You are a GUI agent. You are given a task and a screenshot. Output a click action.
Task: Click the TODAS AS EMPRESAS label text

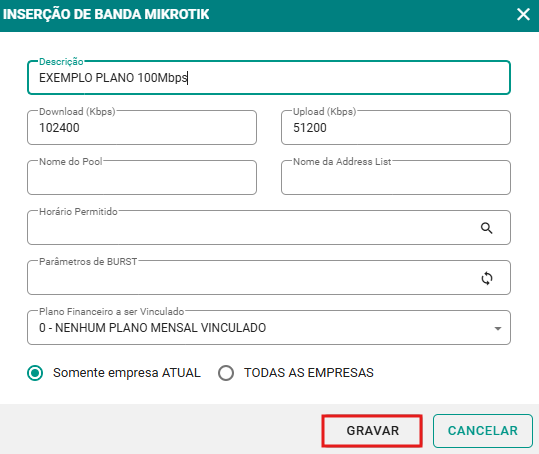point(309,373)
